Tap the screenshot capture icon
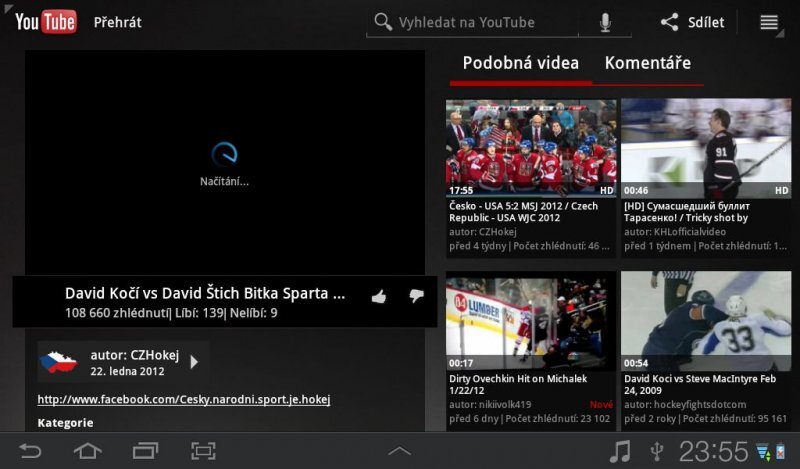Image resolution: width=800 pixels, height=469 pixels. point(203,451)
